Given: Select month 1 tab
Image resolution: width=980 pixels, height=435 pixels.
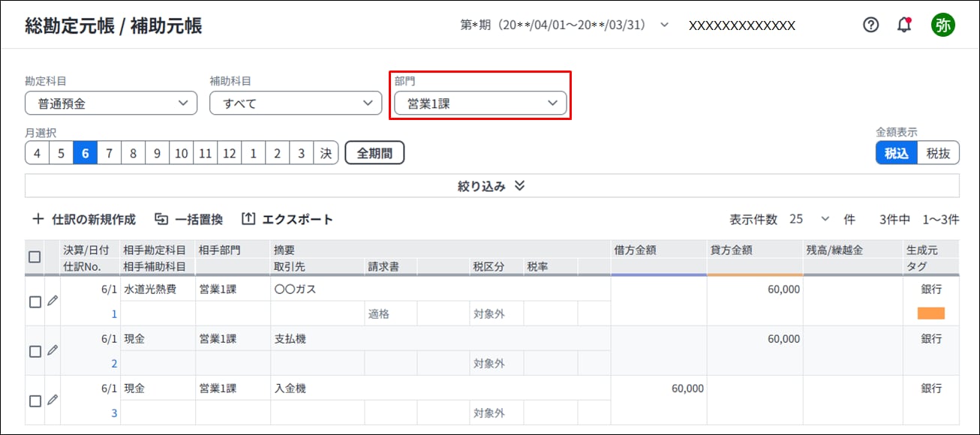Looking at the screenshot, I should [253, 153].
